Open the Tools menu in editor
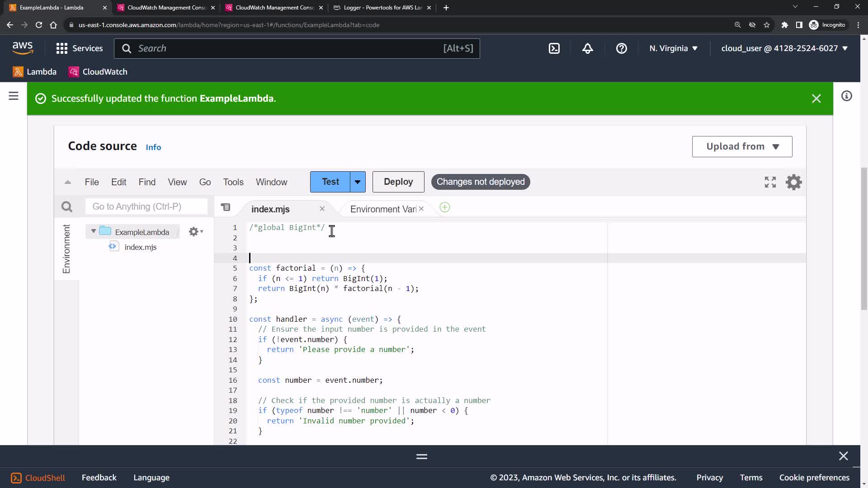Image resolution: width=868 pixels, height=488 pixels. click(x=233, y=182)
